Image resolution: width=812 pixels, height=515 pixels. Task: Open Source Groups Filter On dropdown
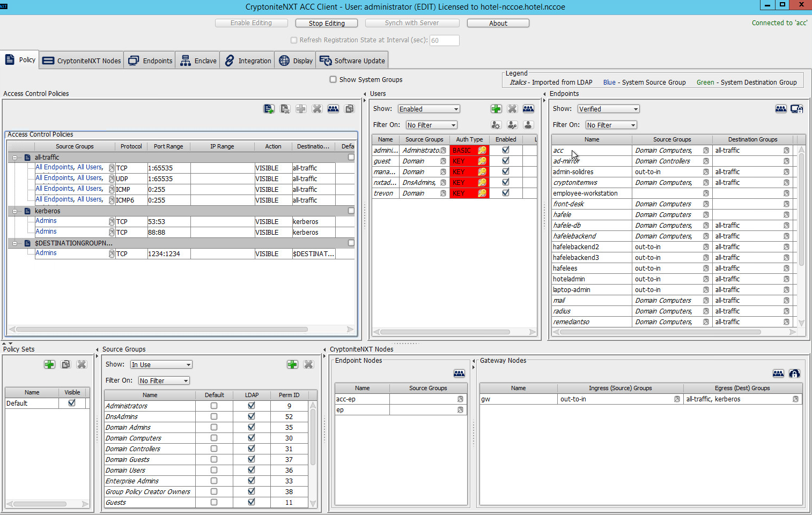pos(164,380)
